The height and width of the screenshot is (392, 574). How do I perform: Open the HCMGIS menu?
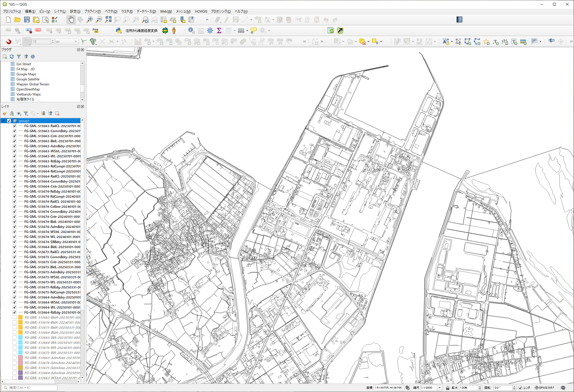tap(201, 11)
